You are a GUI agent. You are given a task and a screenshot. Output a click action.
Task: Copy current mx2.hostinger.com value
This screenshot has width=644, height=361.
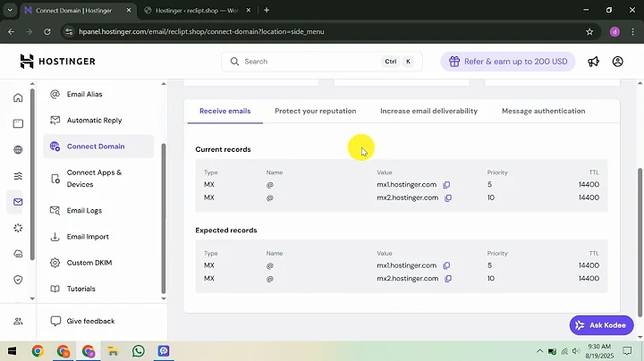point(448,198)
